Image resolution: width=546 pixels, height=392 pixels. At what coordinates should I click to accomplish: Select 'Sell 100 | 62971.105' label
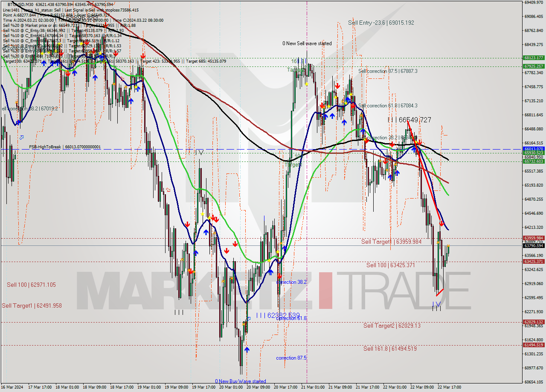[31, 285]
